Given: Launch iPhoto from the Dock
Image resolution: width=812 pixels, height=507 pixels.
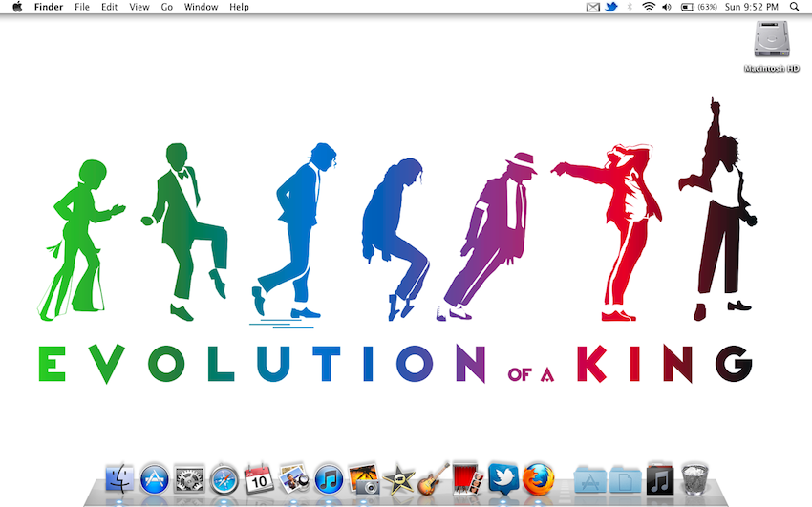Looking at the screenshot, I should pos(364,478).
